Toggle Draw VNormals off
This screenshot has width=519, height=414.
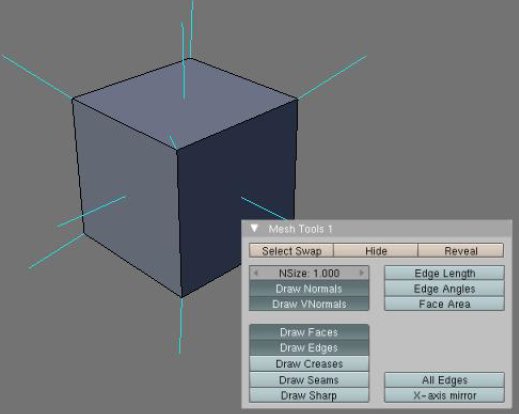(x=309, y=304)
